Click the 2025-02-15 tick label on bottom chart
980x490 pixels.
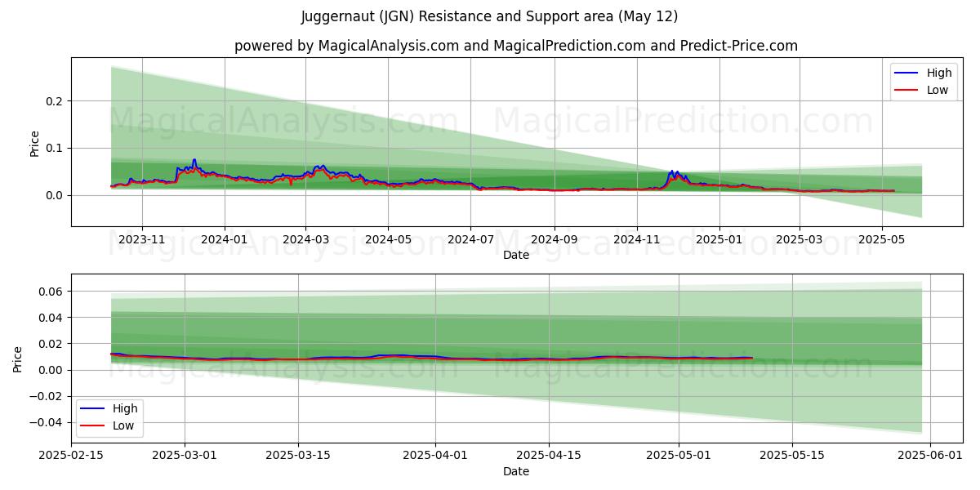coord(71,457)
